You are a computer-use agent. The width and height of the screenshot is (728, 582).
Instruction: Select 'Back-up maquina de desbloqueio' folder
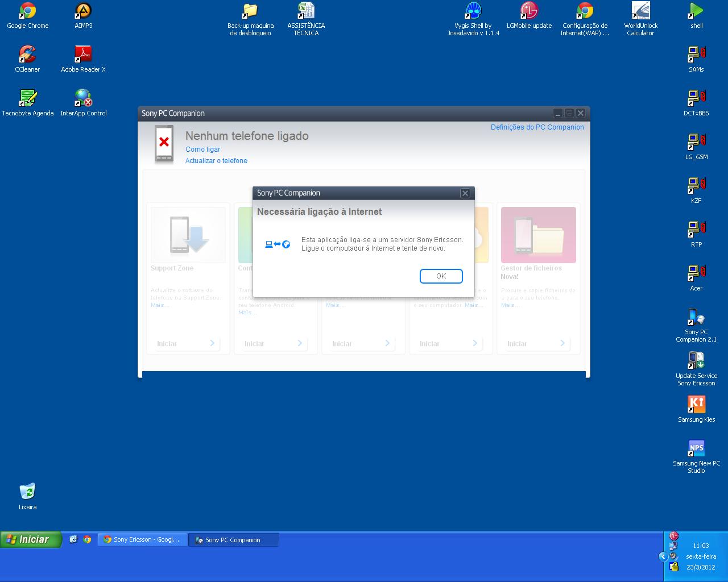click(250, 19)
